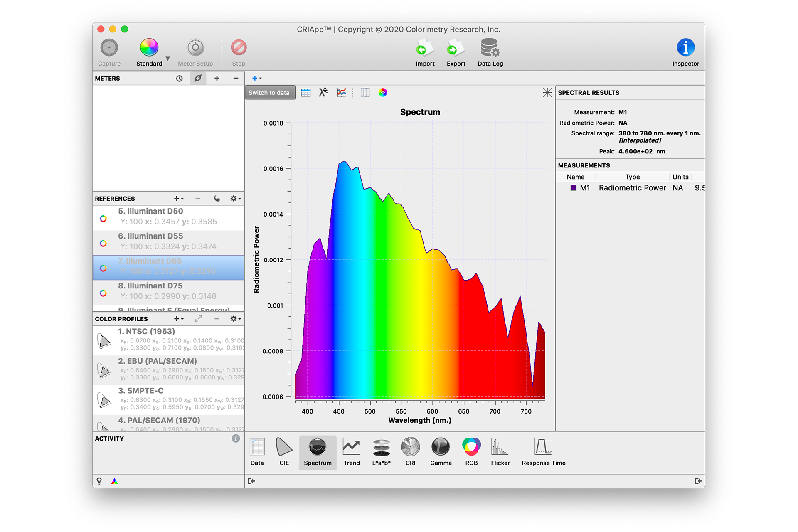Viewport: 798px width, 532px height.
Task: Click the Export icon
Action: 456,48
